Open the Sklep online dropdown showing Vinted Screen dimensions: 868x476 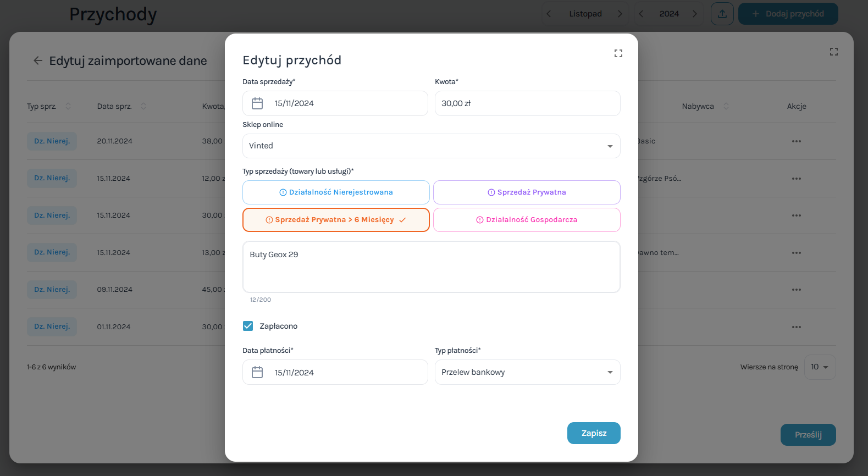pyautogui.click(x=431, y=146)
